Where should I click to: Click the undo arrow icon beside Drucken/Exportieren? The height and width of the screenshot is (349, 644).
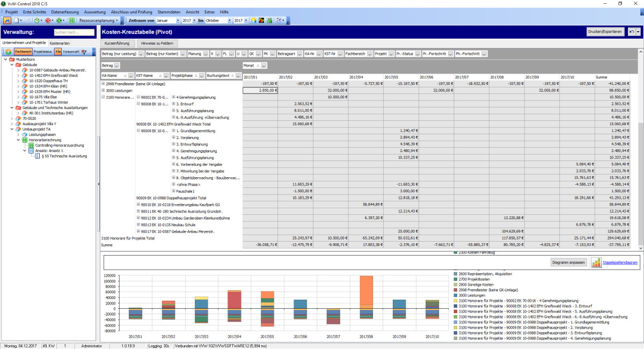(631, 32)
